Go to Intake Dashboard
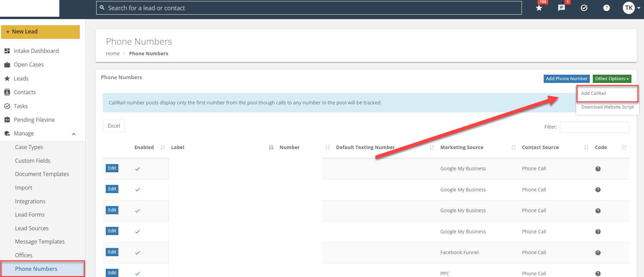The image size is (644, 277). pos(36,51)
